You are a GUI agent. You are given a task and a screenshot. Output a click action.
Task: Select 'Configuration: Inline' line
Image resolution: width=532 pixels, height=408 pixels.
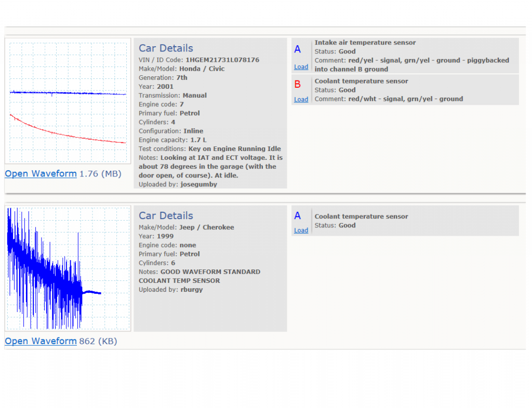pyautogui.click(x=171, y=131)
